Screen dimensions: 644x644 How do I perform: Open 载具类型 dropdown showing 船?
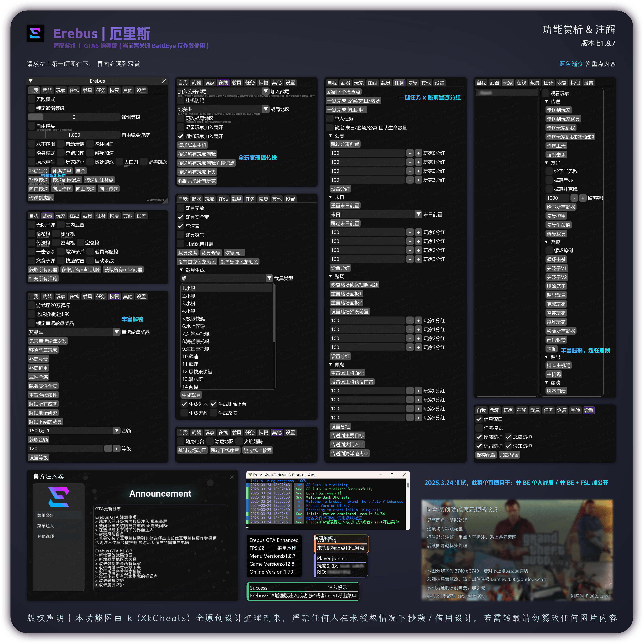point(269,278)
